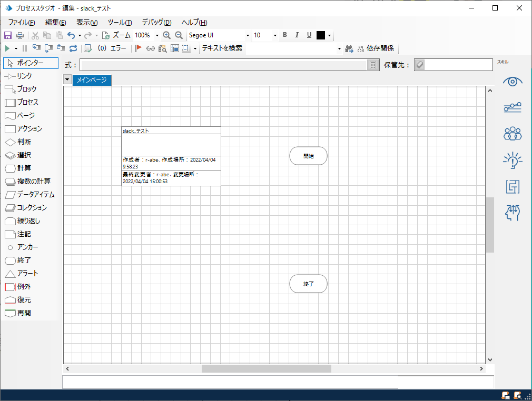
Task: Select the ページ stage tool
Action: point(31,116)
